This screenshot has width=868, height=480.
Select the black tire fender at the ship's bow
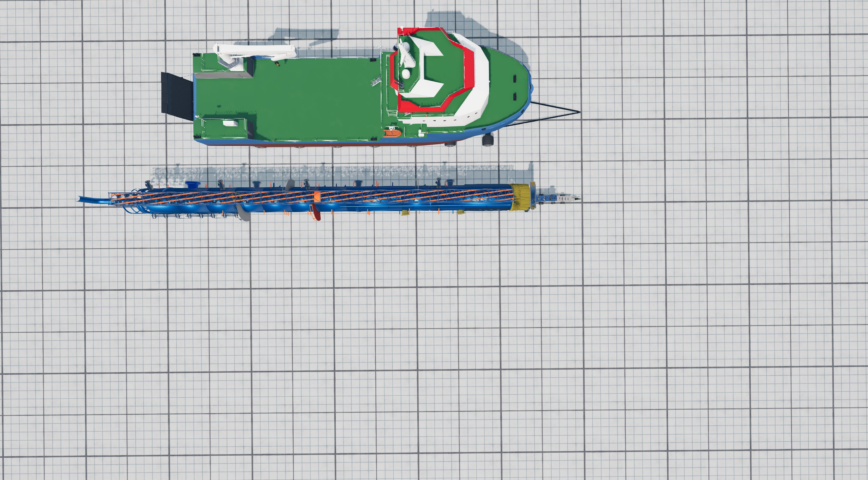pyautogui.click(x=488, y=140)
